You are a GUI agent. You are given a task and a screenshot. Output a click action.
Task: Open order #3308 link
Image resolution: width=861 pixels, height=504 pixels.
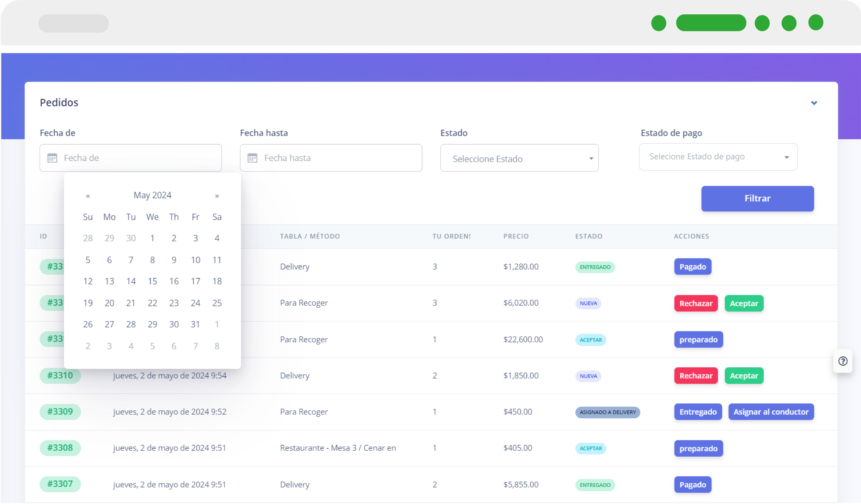pyautogui.click(x=60, y=448)
